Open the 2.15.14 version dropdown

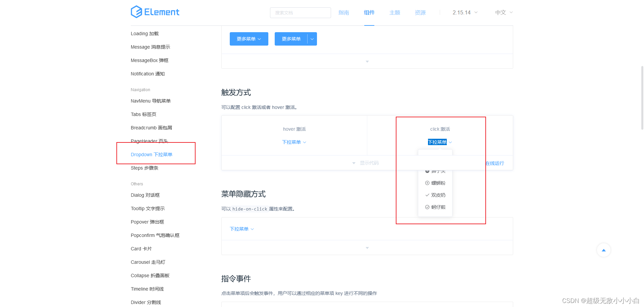tap(465, 12)
